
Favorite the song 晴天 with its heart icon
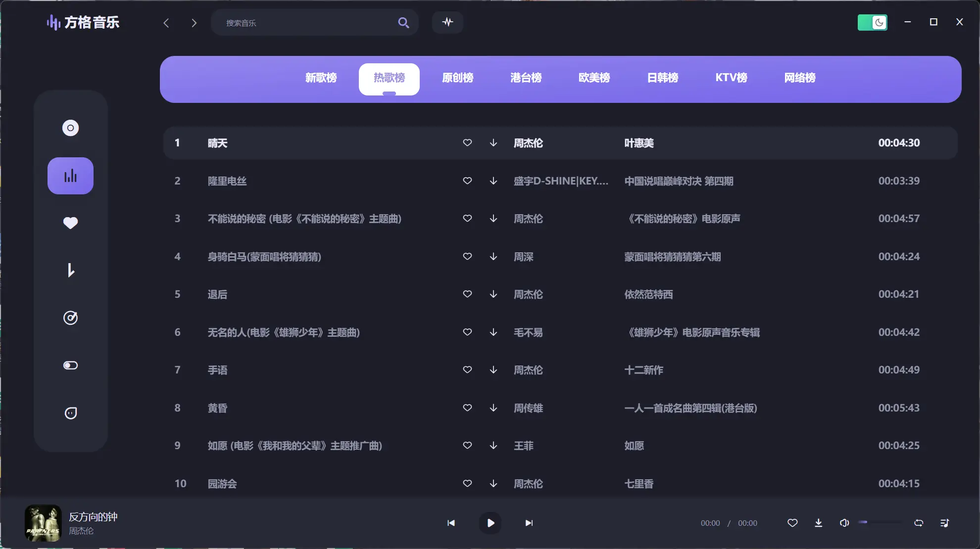pos(467,142)
